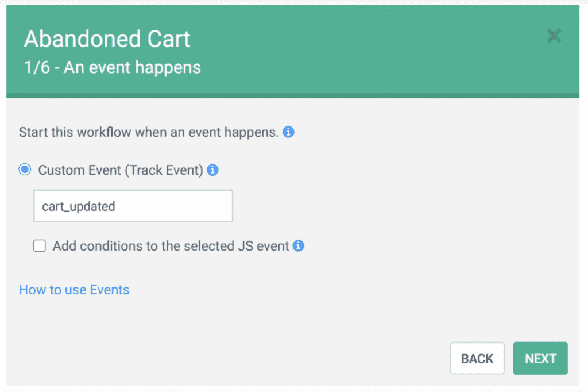Enable 'Add conditions to the selected JS event'
588x392 pixels.
(x=40, y=246)
